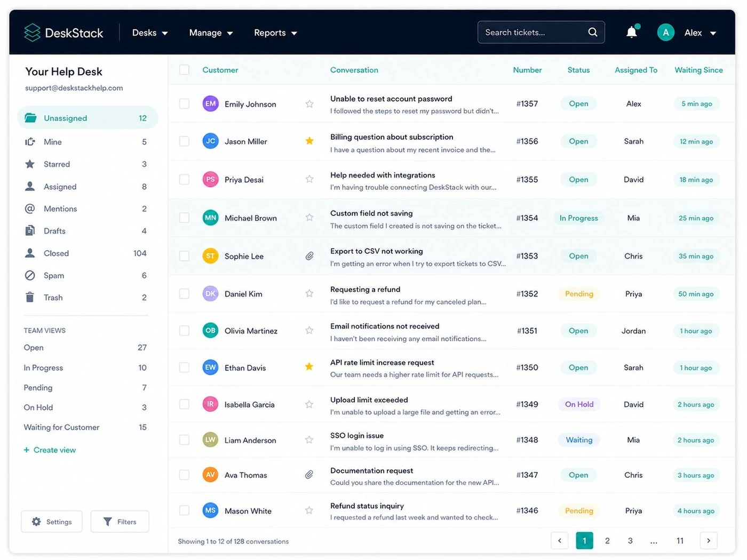Select Sophie Lee's ticket checkbox
The image size is (747, 560).
click(184, 256)
